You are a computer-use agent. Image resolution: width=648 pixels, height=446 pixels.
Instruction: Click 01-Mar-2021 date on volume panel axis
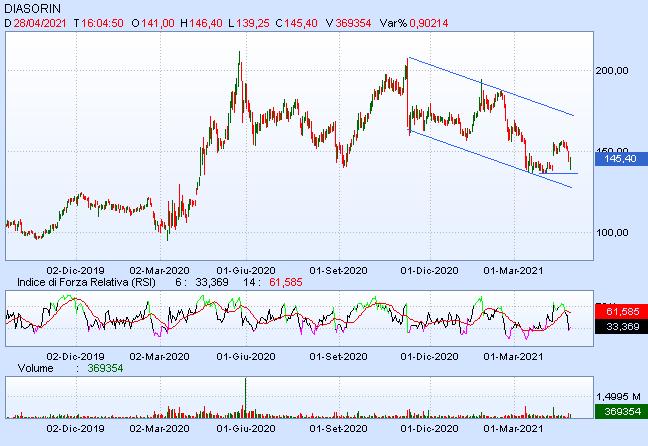click(513, 428)
